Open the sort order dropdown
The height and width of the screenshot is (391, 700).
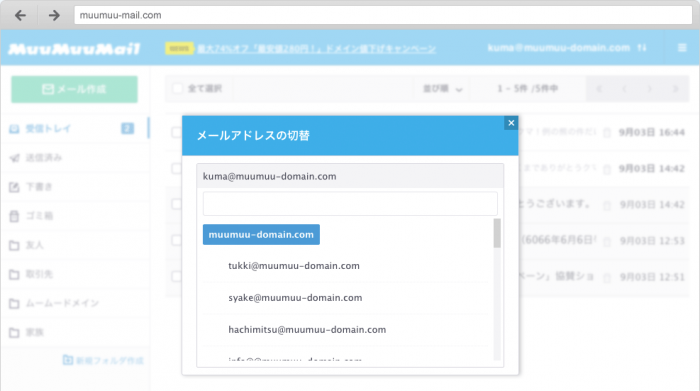442,89
